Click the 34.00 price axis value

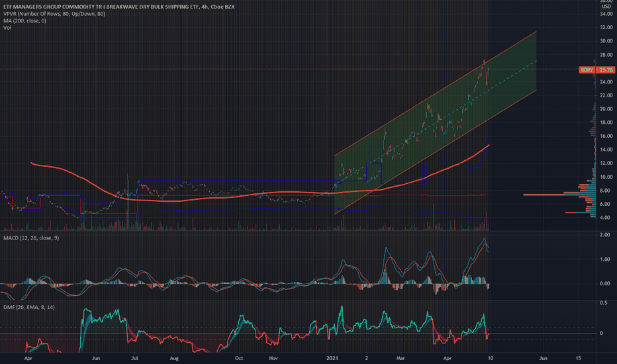(606, 14)
